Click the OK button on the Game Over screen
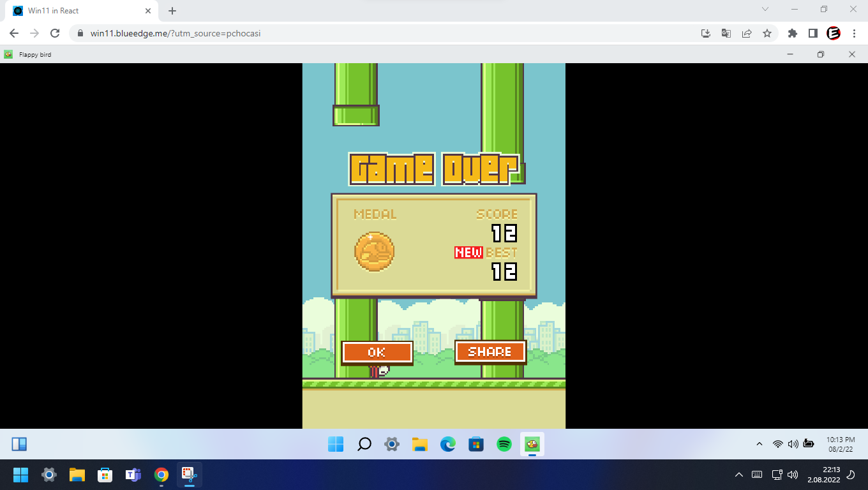868x490 pixels. click(377, 352)
